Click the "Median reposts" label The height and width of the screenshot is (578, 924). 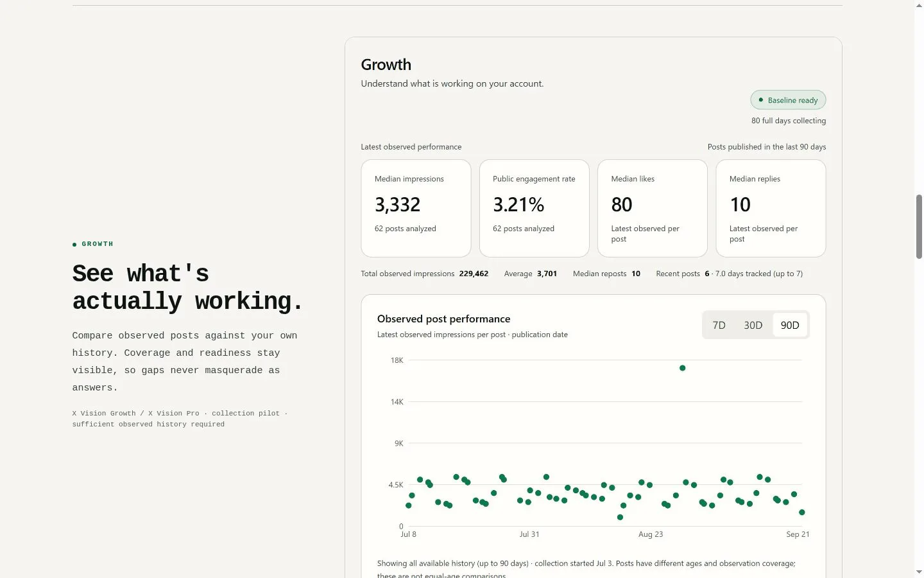(x=599, y=274)
